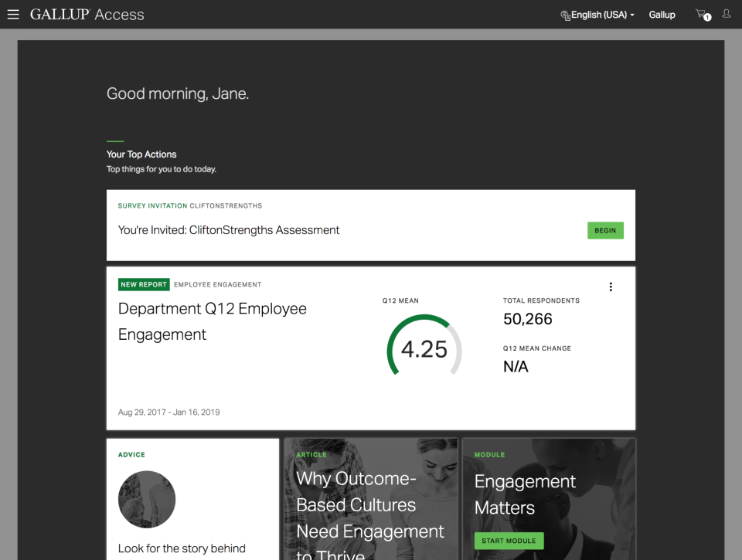Click the Advice profile thumbnail image

click(x=146, y=500)
